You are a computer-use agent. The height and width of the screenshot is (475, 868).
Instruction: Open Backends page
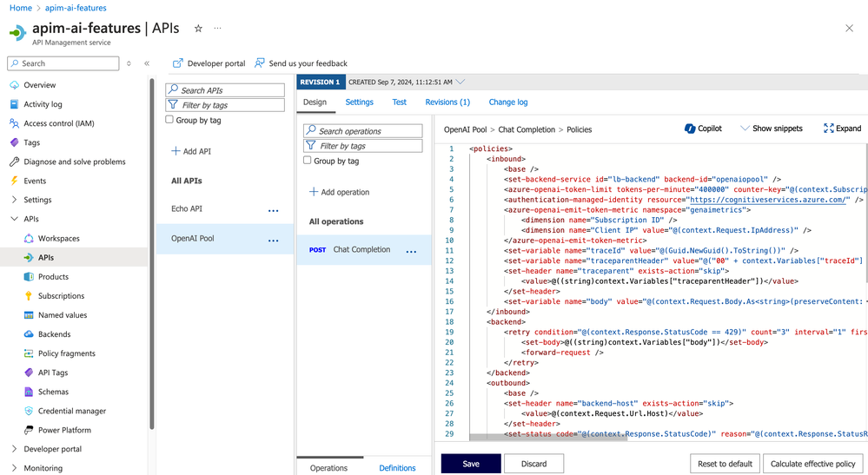[54, 334]
